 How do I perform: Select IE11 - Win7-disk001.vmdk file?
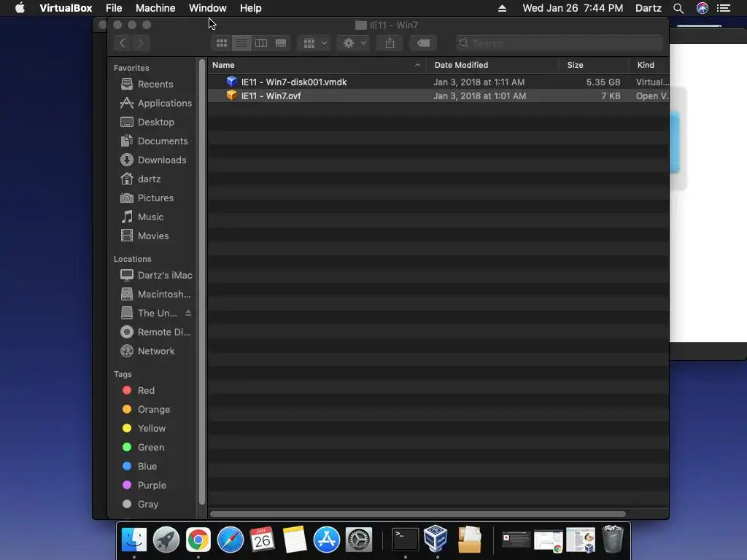coord(438,82)
